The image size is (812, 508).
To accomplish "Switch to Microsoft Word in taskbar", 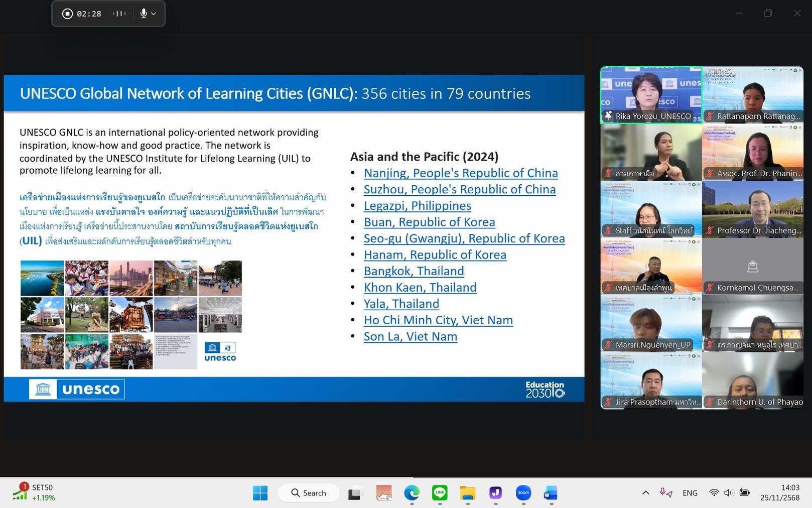I will point(550,493).
